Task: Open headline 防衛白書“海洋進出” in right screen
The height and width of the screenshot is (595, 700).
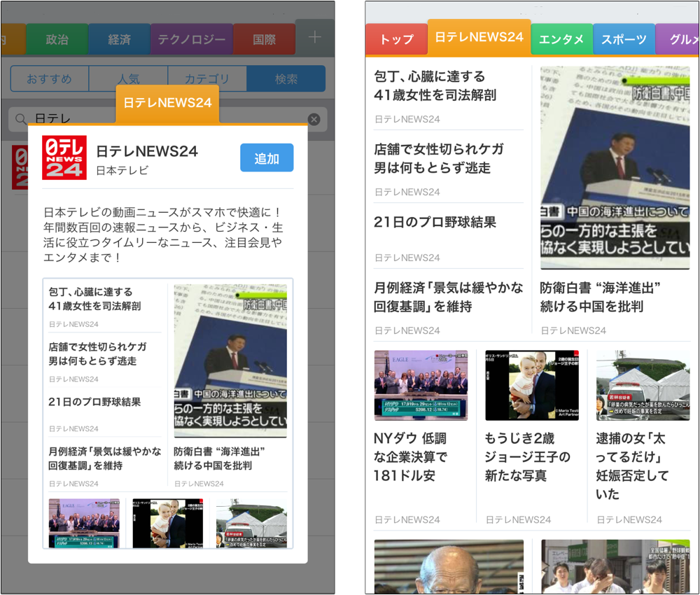Action: click(x=600, y=297)
